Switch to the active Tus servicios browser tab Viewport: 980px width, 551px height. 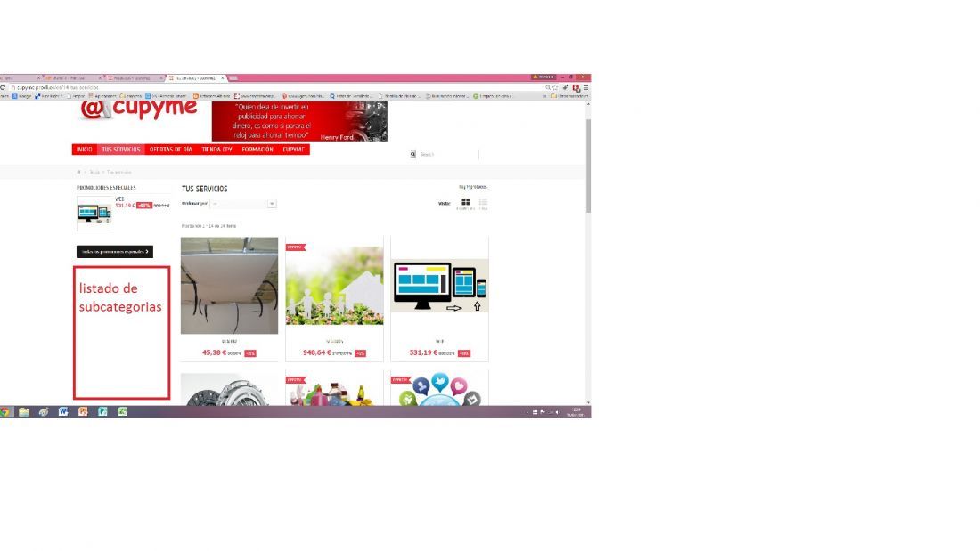(x=196, y=78)
